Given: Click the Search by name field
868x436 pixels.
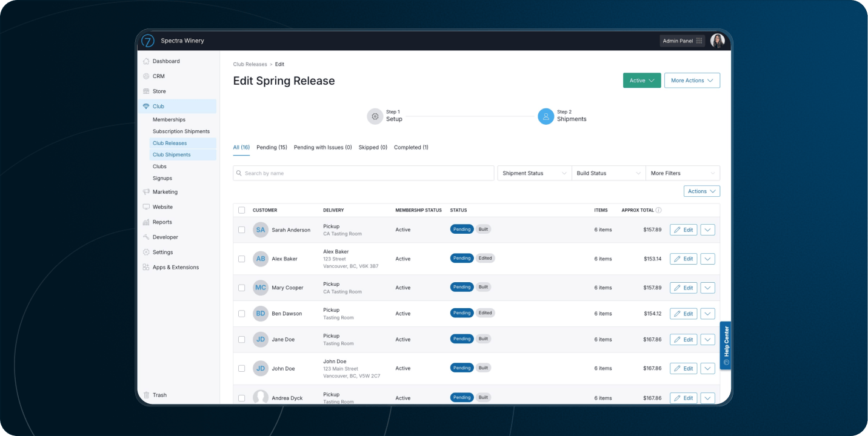Looking at the screenshot, I should (x=364, y=173).
